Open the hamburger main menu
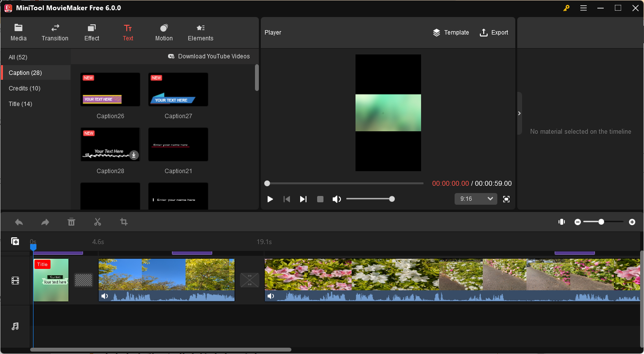This screenshot has width=644, height=354. 583,8
